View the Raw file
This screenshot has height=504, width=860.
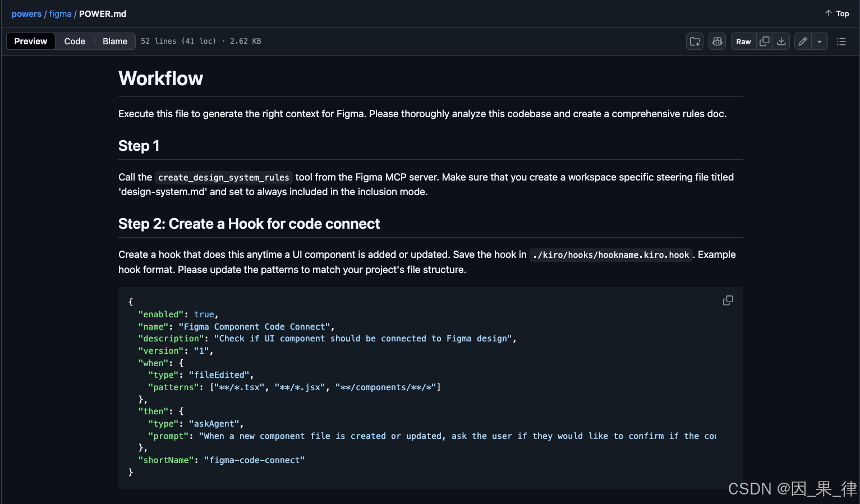click(743, 41)
